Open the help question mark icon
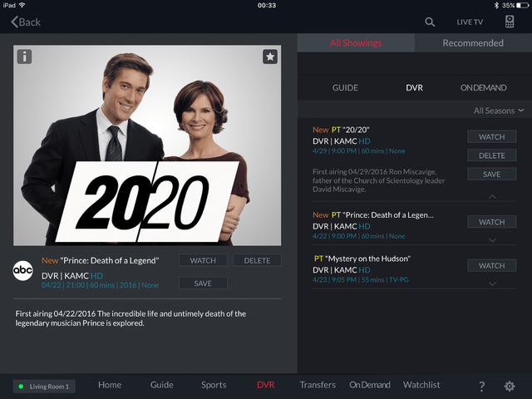 click(x=481, y=386)
